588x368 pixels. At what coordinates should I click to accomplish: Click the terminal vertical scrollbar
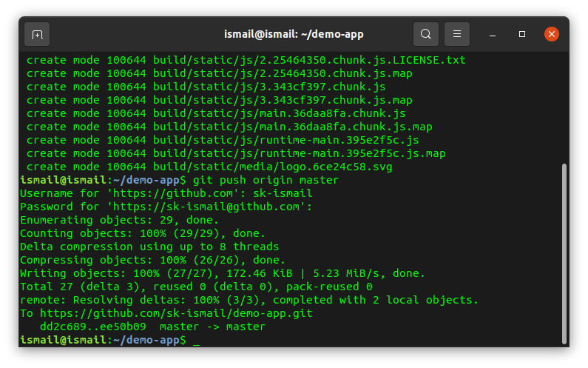[564, 252]
